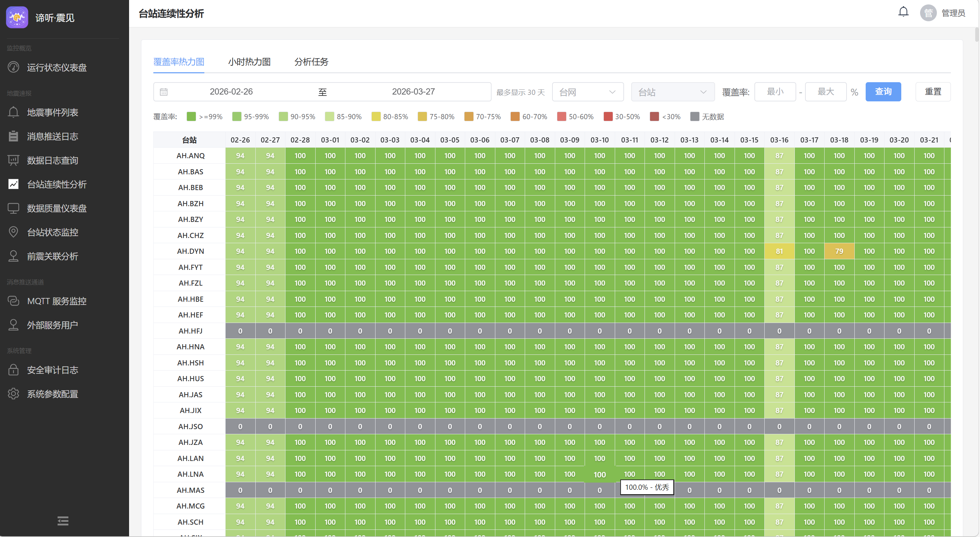Open 消息推送日志 clipboard icon
Screen dimensions: 980x537
[x=13, y=136]
